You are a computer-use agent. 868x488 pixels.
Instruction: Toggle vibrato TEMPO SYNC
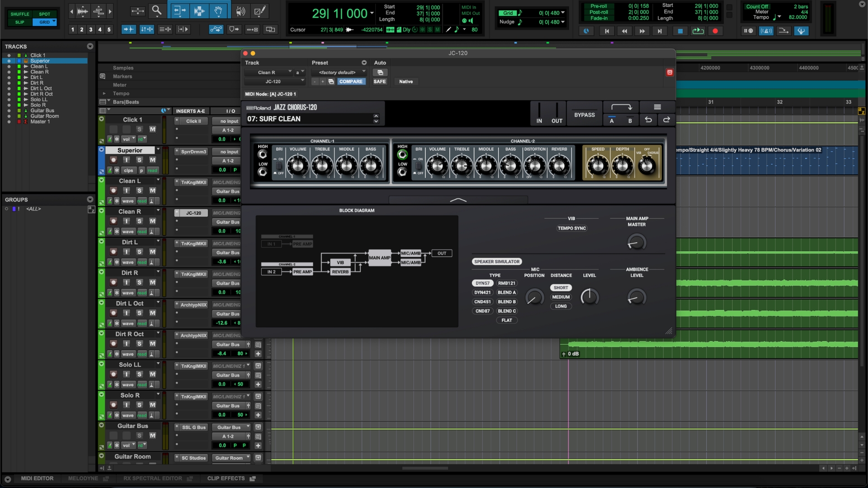[571, 228]
